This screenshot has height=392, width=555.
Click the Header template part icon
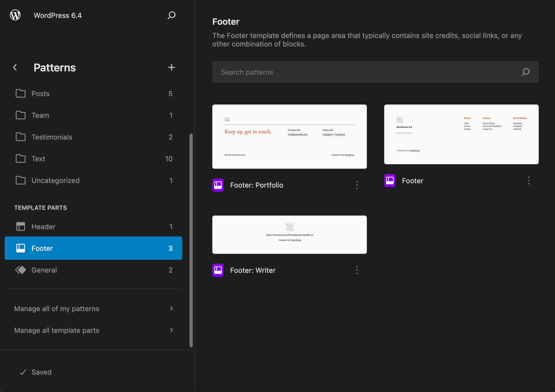click(20, 227)
